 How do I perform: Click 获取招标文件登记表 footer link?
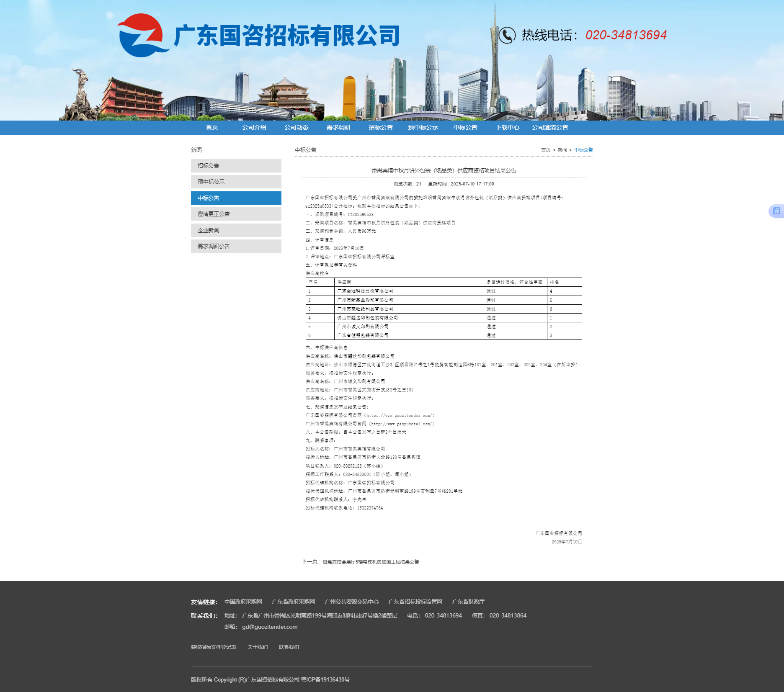213,647
